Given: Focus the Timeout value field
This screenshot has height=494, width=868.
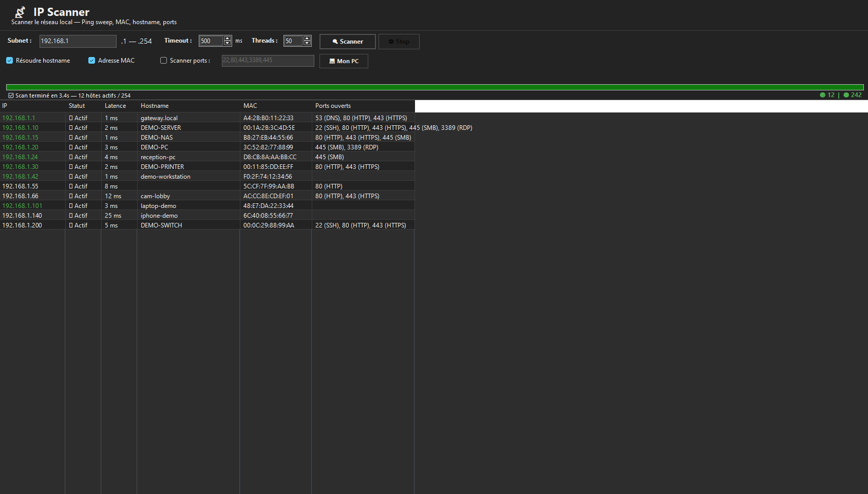Looking at the screenshot, I should (211, 41).
